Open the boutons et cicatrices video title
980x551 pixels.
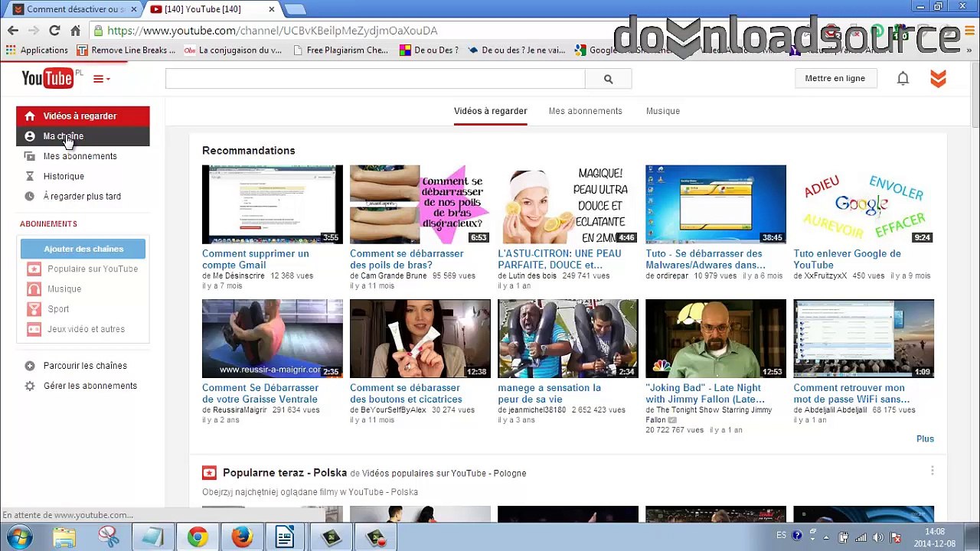(x=406, y=393)
